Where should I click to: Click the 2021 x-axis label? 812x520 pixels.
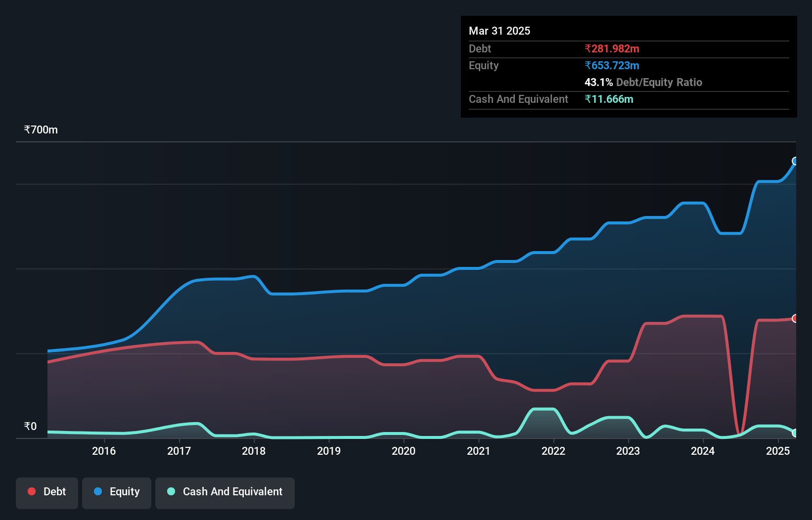tap(479, 451)
